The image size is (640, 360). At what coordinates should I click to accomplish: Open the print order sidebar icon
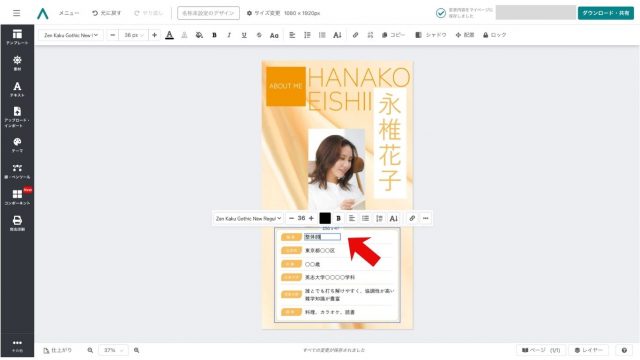point(17,223)
